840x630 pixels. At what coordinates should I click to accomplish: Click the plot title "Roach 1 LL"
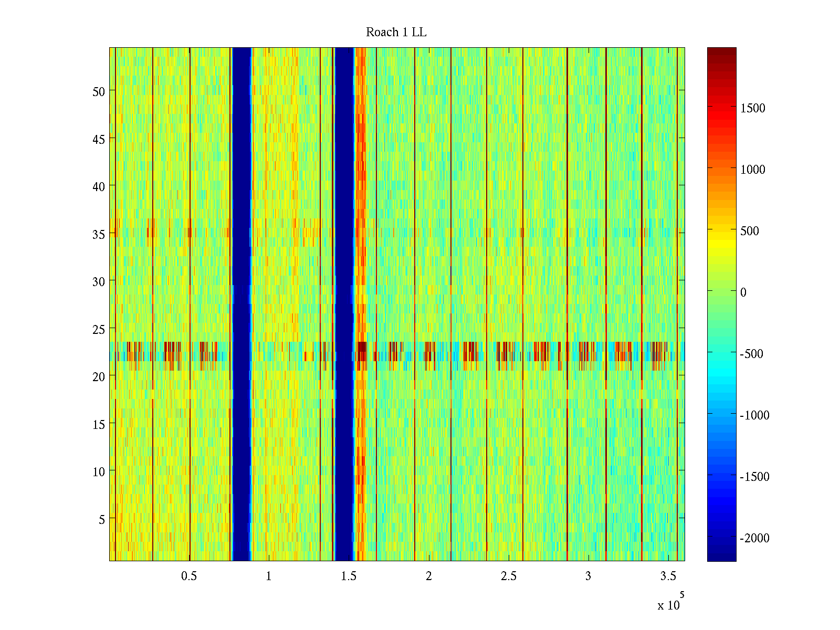(x=396, y=33)
